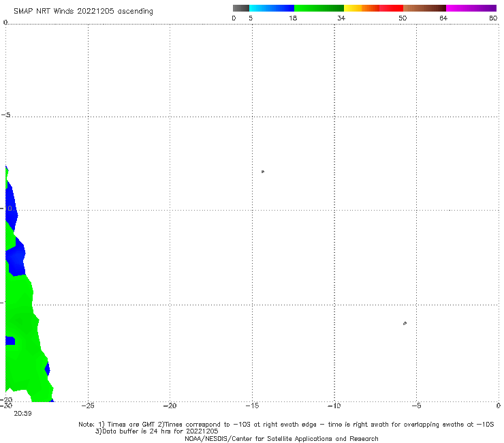Click the yellow-orange segment of the color bar
The image size is (504, 443).
[x=362, y=8]
